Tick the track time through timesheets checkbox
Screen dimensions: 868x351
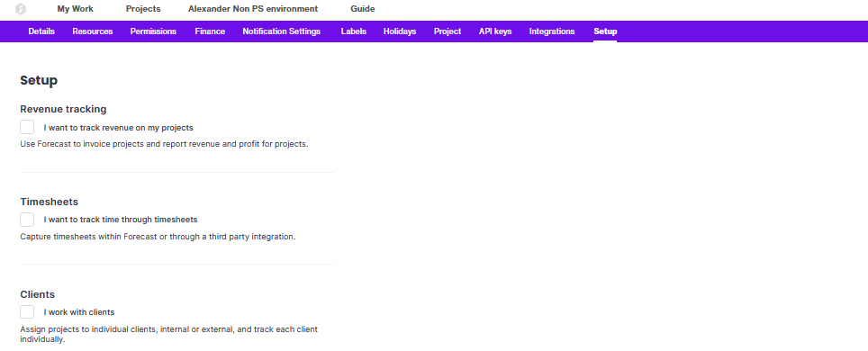[27, 220]
